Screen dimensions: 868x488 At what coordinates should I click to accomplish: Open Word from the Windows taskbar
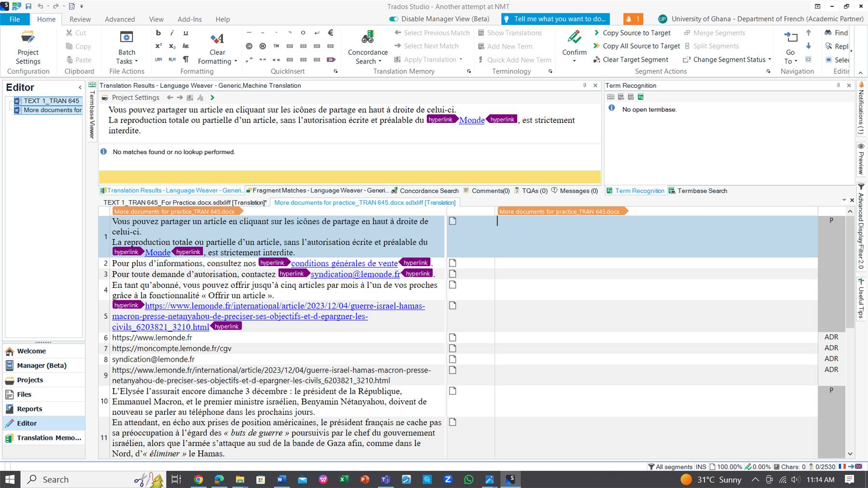[x=281, y=479]
